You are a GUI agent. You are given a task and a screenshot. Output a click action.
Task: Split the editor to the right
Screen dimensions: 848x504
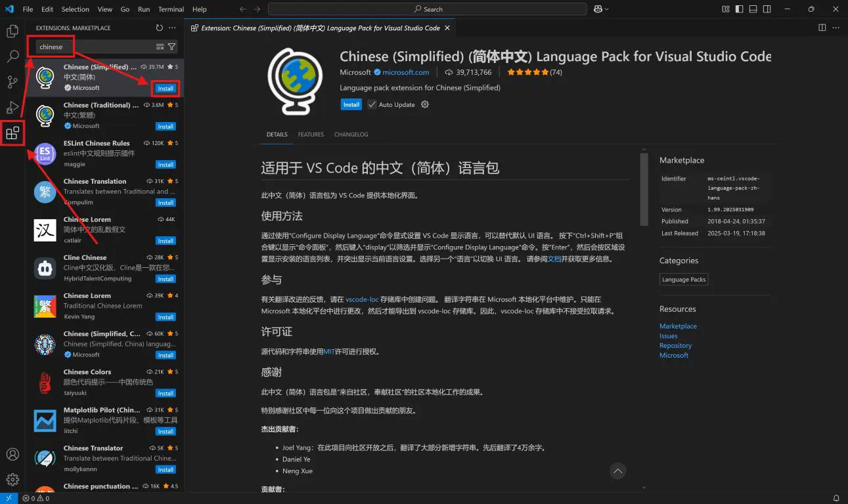[822, 28]
